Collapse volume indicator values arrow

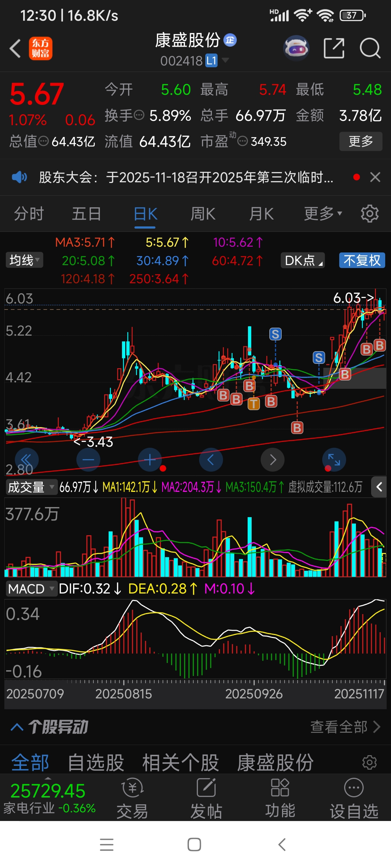379,487
